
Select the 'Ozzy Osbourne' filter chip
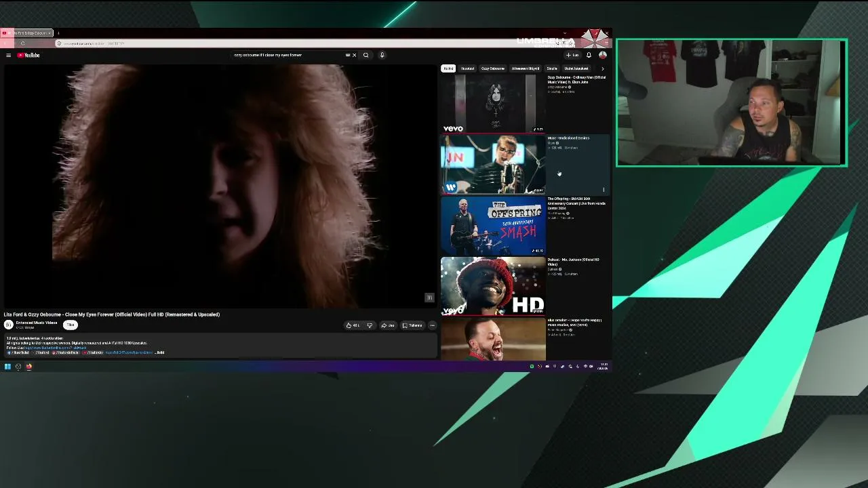click(493, 68)
